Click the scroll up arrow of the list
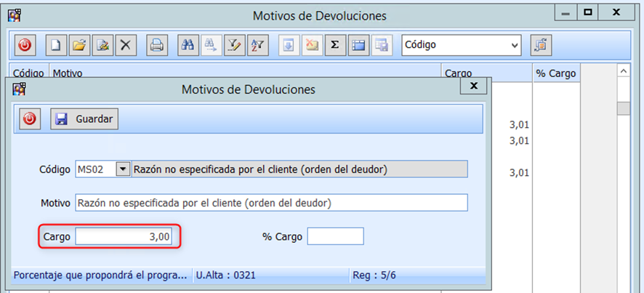644x293 pixels. click(x=623, y=71)
